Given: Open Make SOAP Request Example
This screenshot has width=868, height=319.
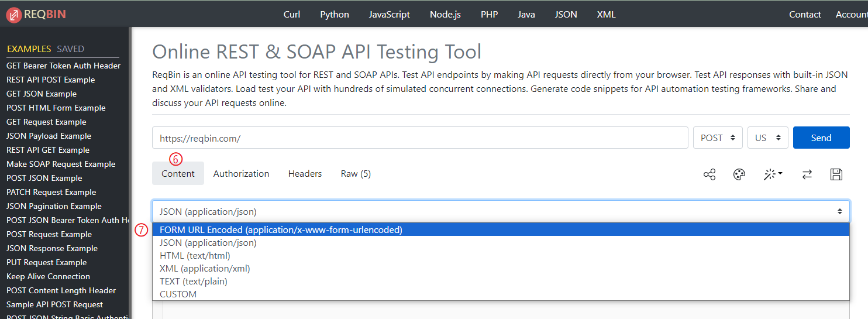Looking at the screenshot, I should [x=61, y=164].
